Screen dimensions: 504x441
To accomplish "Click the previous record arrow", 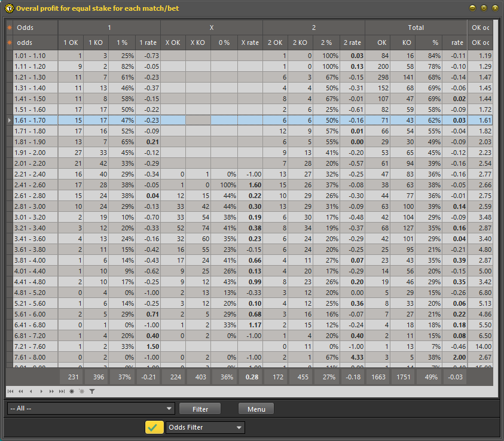I will 30,391.
